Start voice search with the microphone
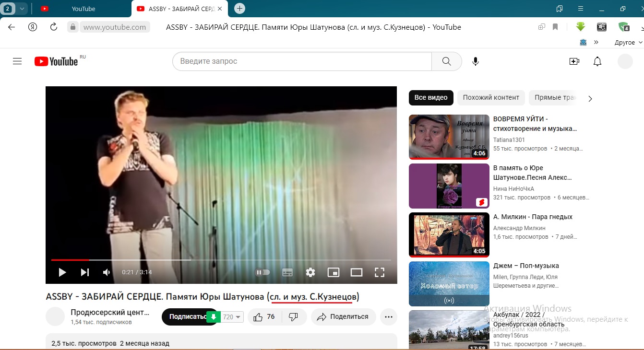 point(476,61)
